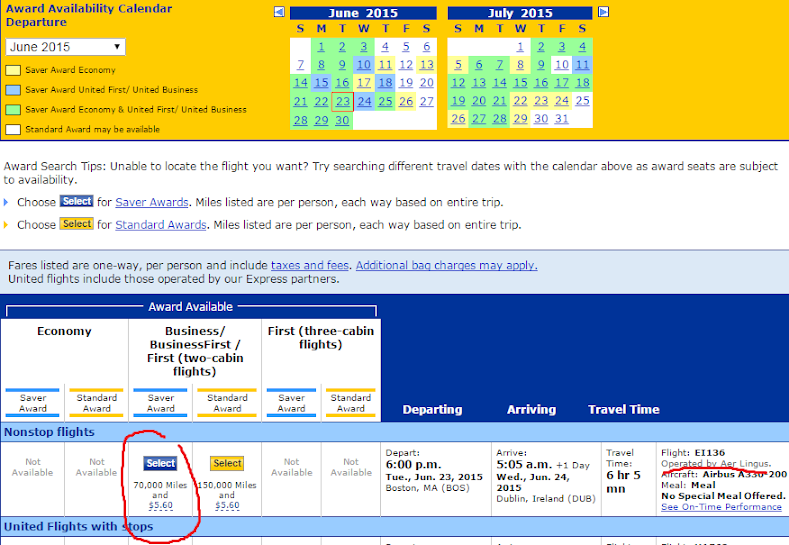Open the Saver Awards link
789x545 pixels.
click(151, 202)
